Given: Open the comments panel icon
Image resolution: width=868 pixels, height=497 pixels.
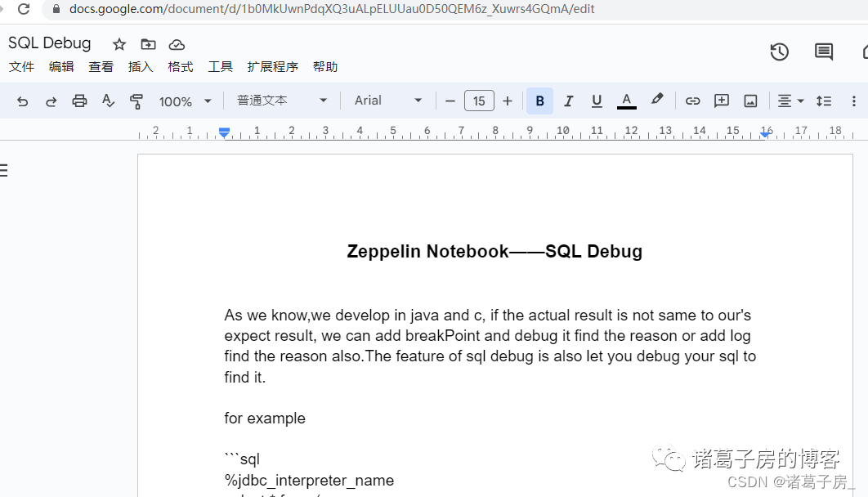Looking at the screenshot, I should pyautogui.click(x=824, y=52).
